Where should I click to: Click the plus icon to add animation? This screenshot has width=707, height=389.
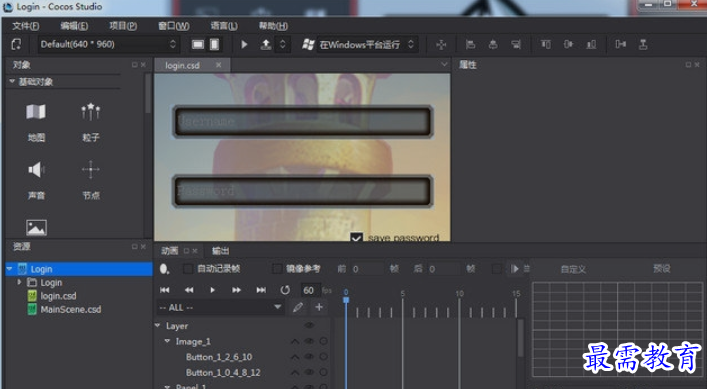pyautogui.click(x=319, y=307)
